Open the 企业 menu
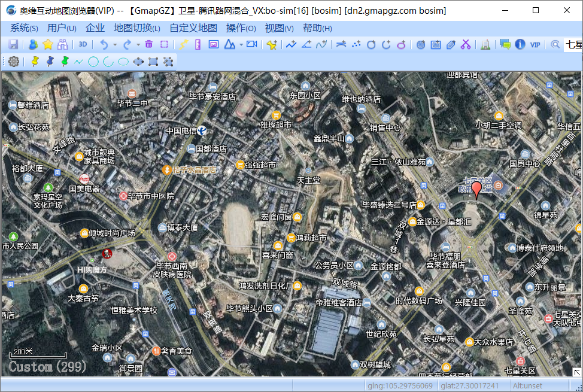 pos(95,28)
